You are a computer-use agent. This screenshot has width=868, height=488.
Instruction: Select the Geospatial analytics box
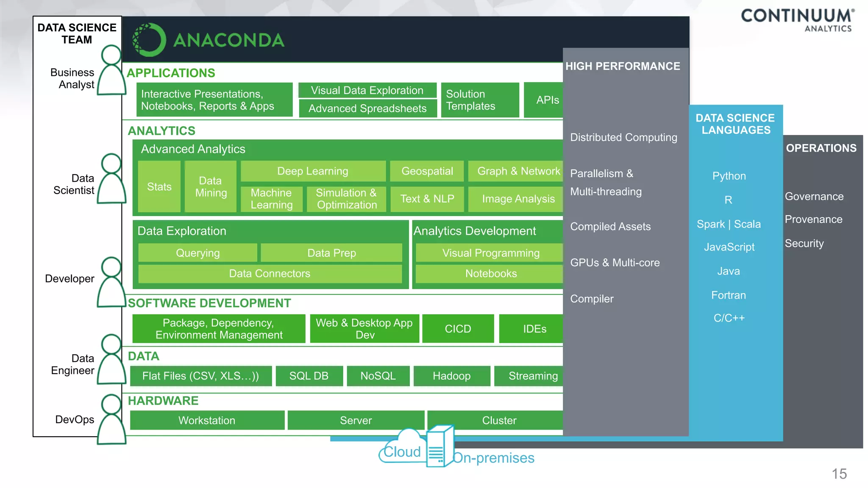[x=427, y=171]
